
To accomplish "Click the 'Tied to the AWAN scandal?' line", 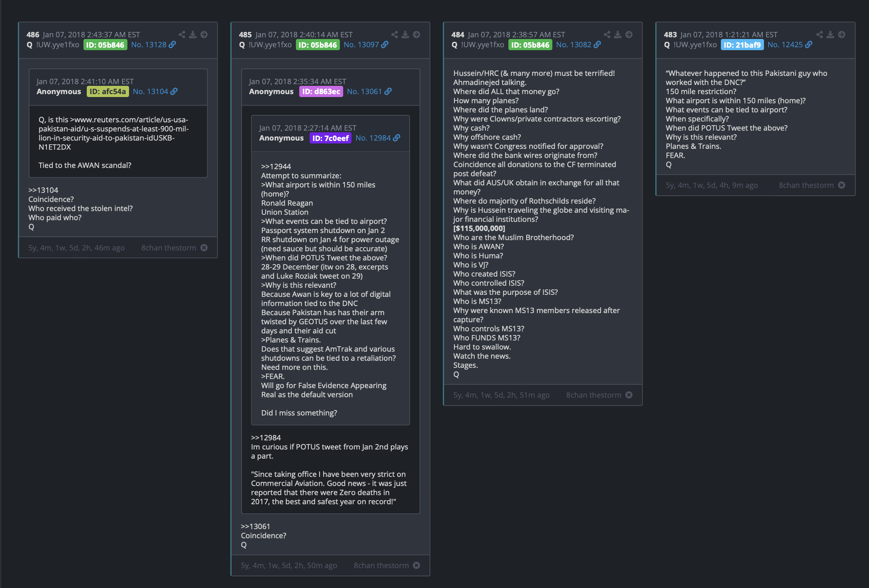I will point(85,165).
